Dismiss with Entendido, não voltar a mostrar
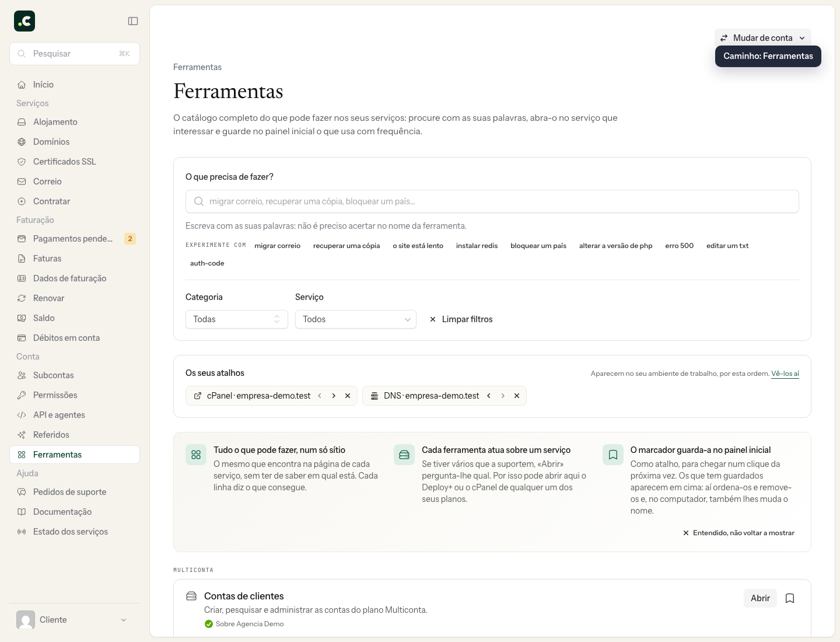This screenshot has width=840, height=642. (738, 533)
